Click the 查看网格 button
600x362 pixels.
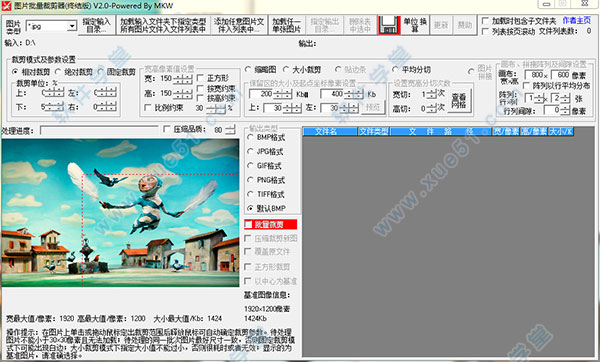(459, 100)
